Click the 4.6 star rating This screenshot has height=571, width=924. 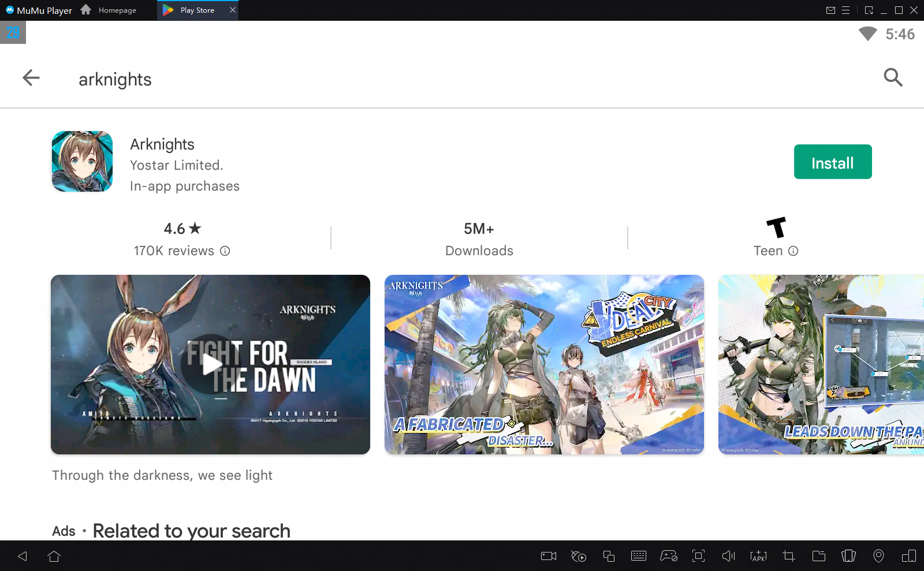182,229
